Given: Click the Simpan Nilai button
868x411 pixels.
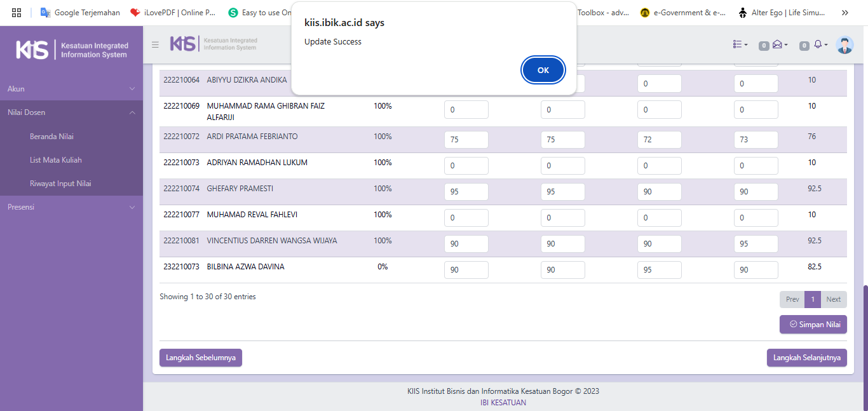Looking at the screenshot, I should [x=813, y=325].
